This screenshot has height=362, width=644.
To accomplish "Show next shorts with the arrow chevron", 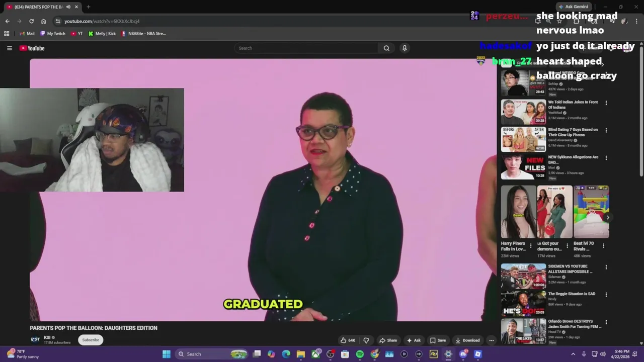I will coord(607,218).
